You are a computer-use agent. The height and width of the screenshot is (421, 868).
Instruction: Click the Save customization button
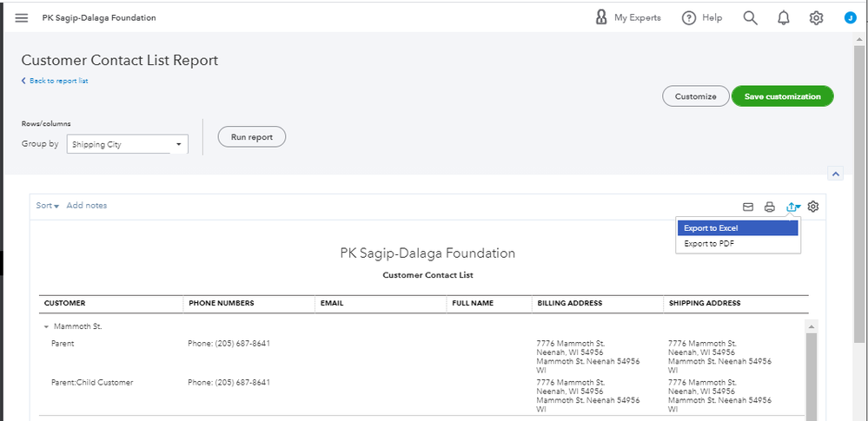click(x=782, y=96)
